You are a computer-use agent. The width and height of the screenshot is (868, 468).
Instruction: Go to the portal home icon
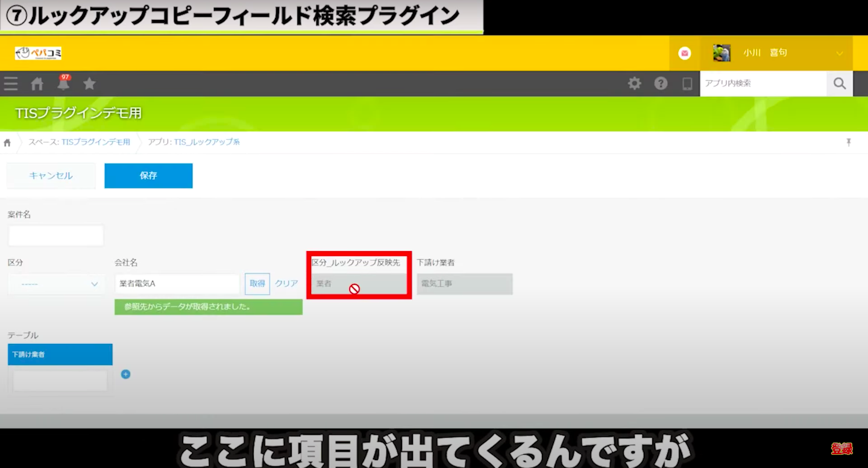37,84
